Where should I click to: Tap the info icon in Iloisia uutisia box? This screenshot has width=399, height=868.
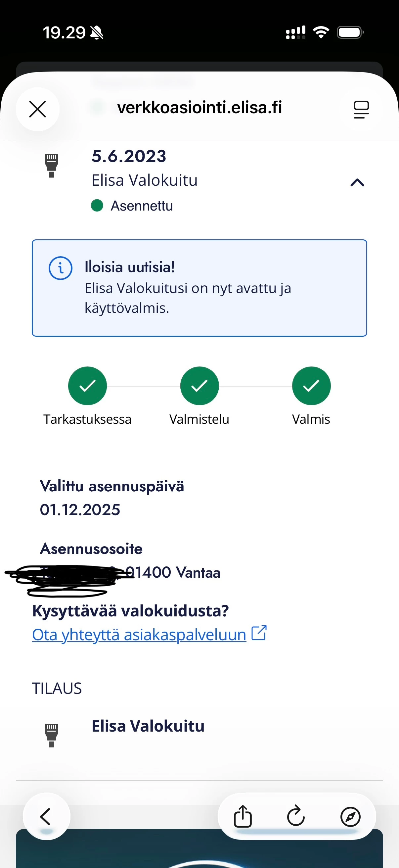[x=61, y=268]
